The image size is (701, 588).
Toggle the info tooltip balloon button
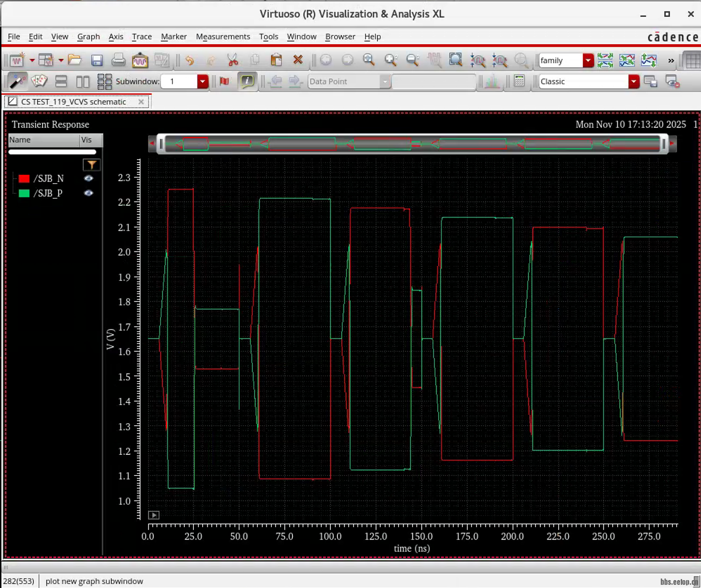click(x=246, y=81)
